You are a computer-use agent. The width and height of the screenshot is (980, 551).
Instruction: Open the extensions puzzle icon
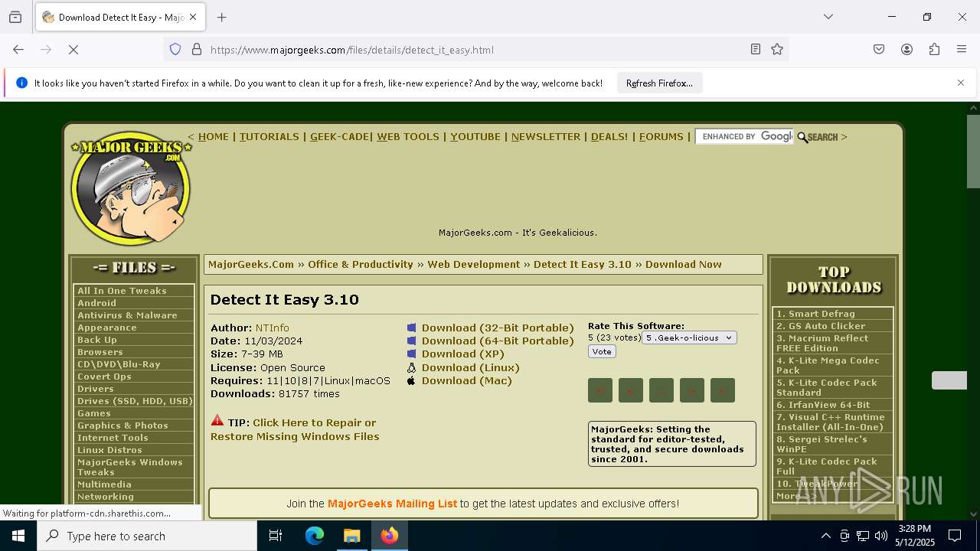(x=934, y=50)
